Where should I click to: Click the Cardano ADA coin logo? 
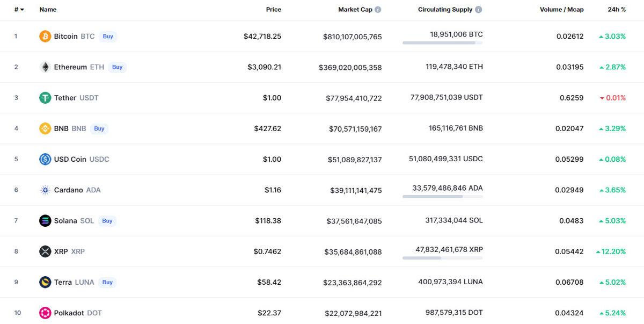click(x=45, y=190)
